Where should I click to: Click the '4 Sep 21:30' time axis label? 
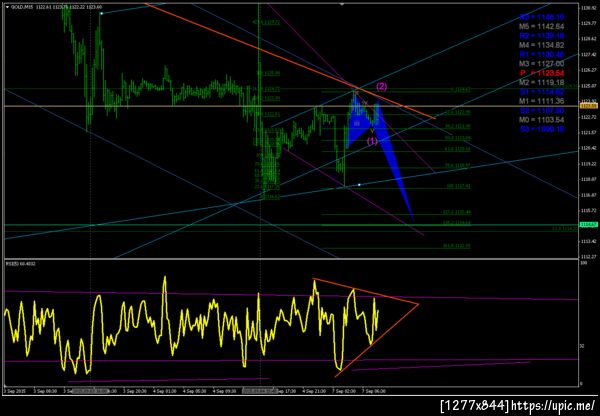point(315,391)
